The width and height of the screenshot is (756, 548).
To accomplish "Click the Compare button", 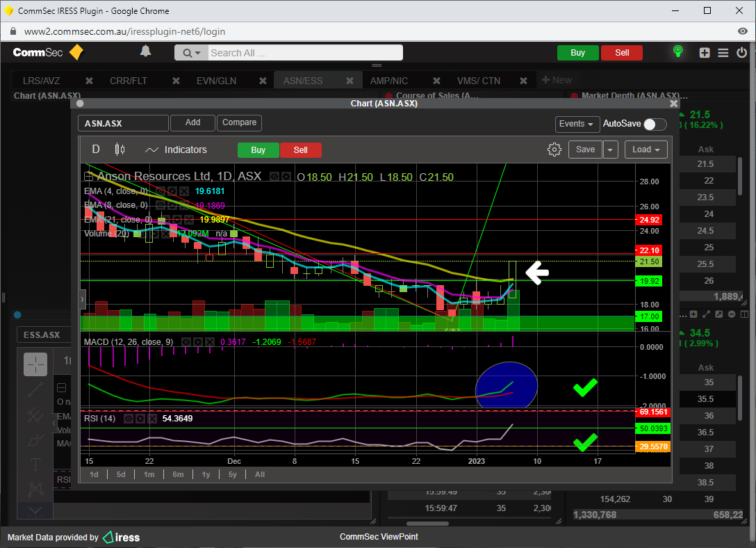I will 239,122.
